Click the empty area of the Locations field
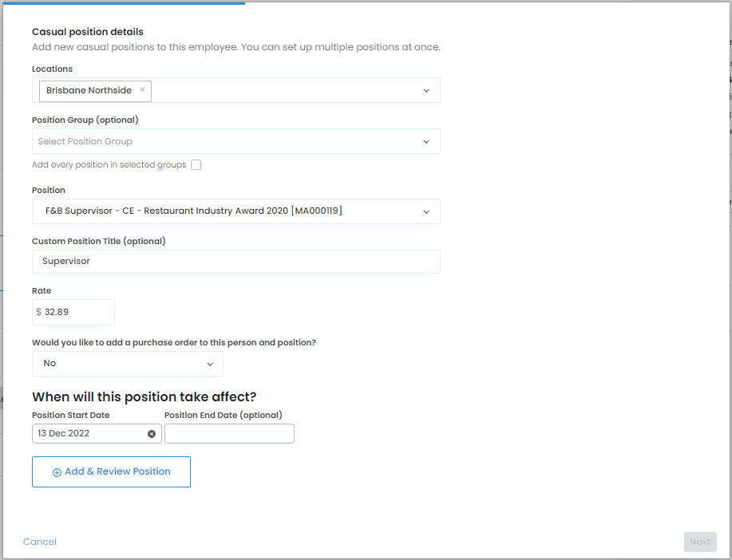 coord(283,91)
